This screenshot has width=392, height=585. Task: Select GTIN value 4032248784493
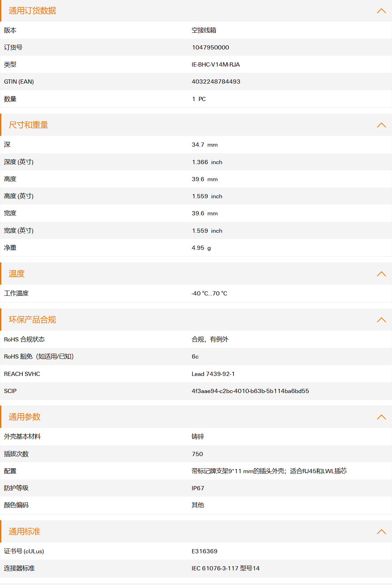216,82
